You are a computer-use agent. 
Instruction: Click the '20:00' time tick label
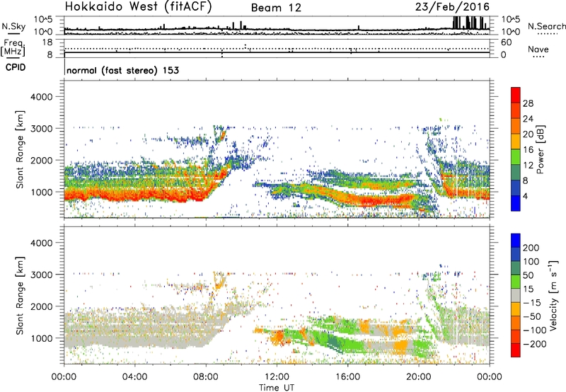click(x=419, y=377)
